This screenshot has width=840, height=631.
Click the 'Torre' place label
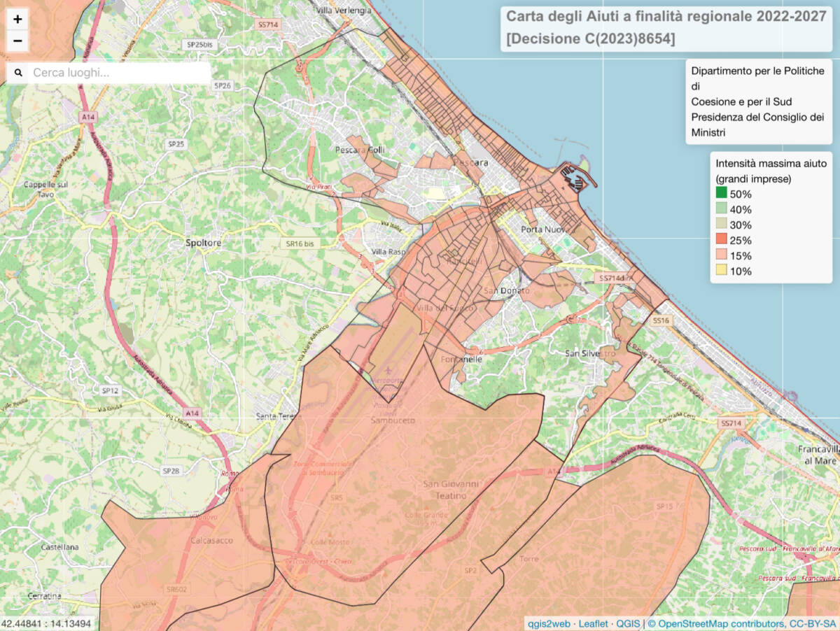[529, 559]
